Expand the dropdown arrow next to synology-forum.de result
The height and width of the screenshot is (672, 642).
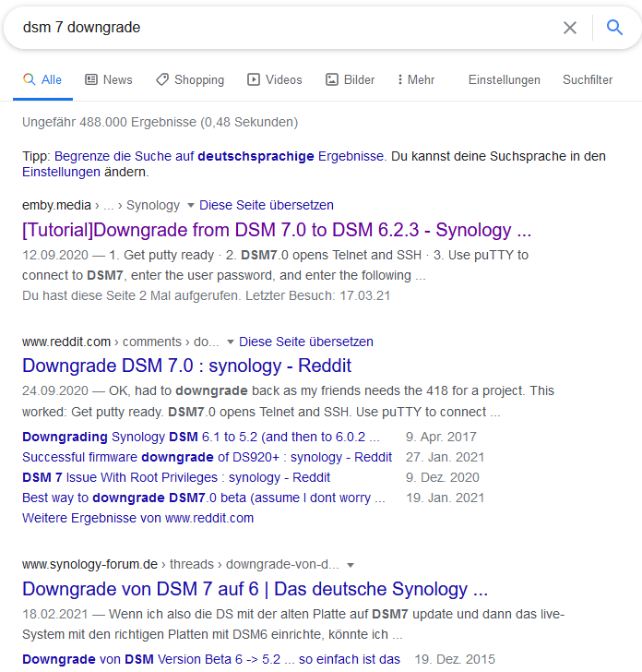351,565
